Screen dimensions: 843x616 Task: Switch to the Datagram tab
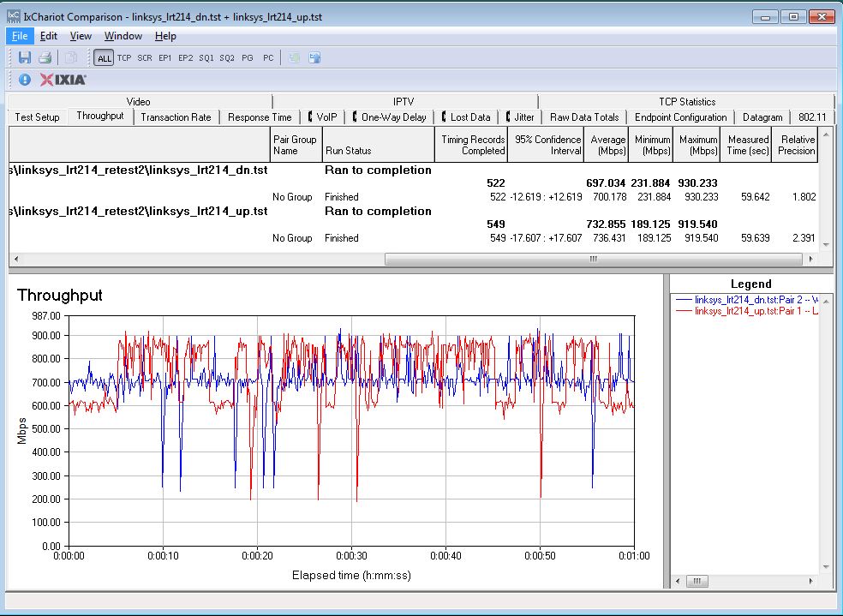762,117
